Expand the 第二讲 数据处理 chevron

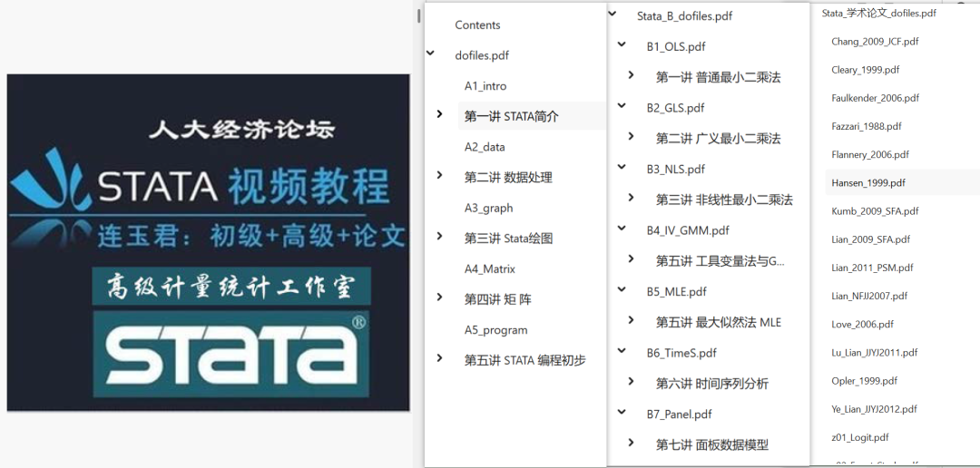coord(440,176)
